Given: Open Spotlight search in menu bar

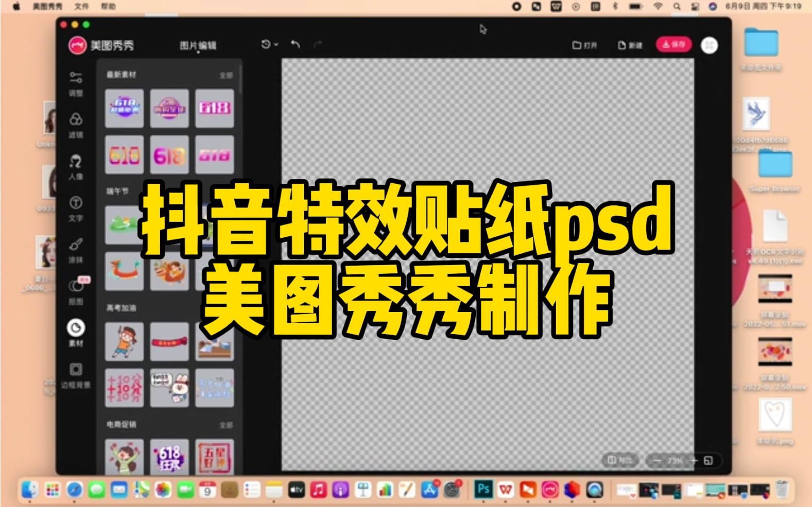Looking at the screenshot, I should pyautogui.click(x=677, y=6).
